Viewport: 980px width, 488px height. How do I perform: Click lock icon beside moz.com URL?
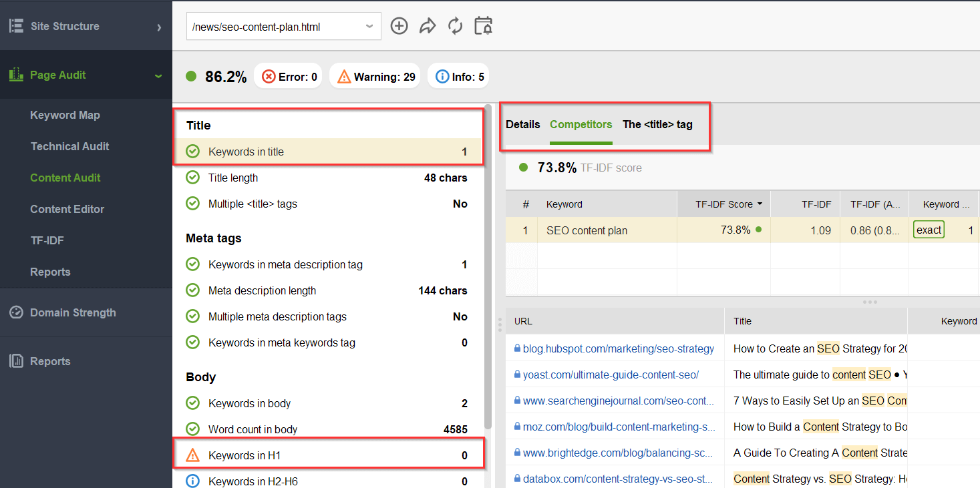point(517,427)
